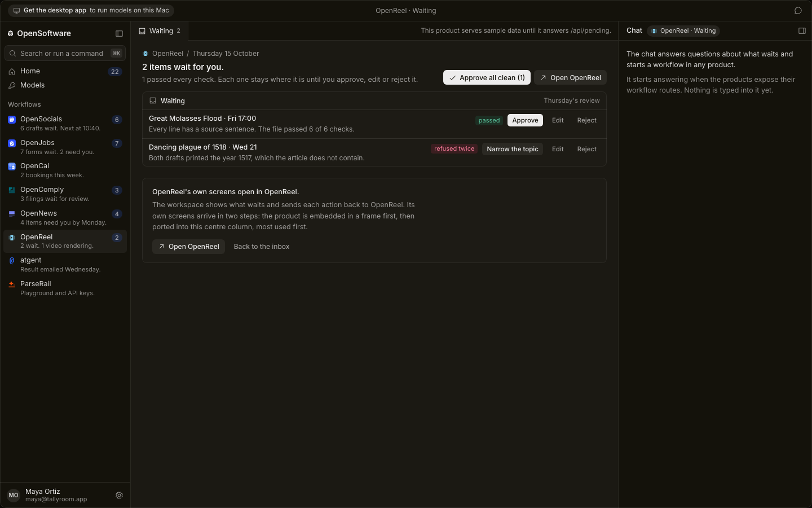The height and width of the screenshot is (508, 812).
Task: Collapse the left sidebar panel icon
Action: (119, 34)
